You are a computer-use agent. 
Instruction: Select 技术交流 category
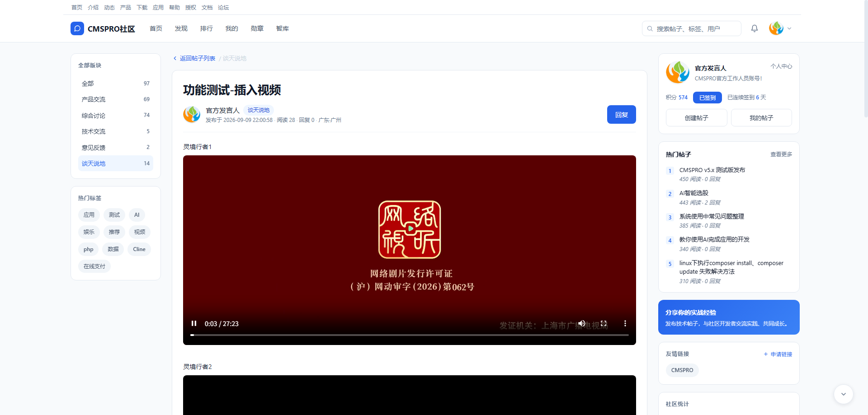pos(116,131)
